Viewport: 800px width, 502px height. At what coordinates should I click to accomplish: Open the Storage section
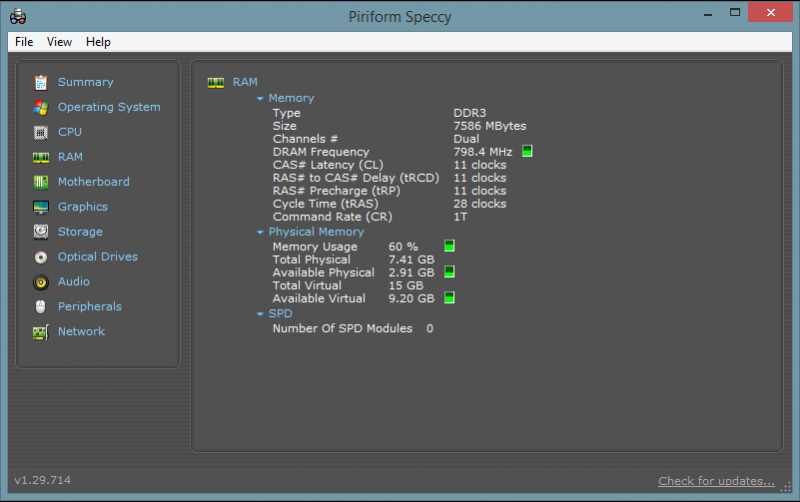[x=80, y=232]
